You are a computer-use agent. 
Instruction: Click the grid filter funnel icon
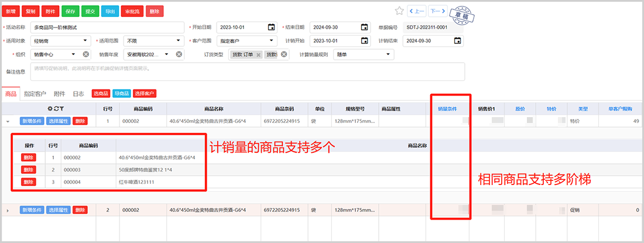click(x=61, y=108)
